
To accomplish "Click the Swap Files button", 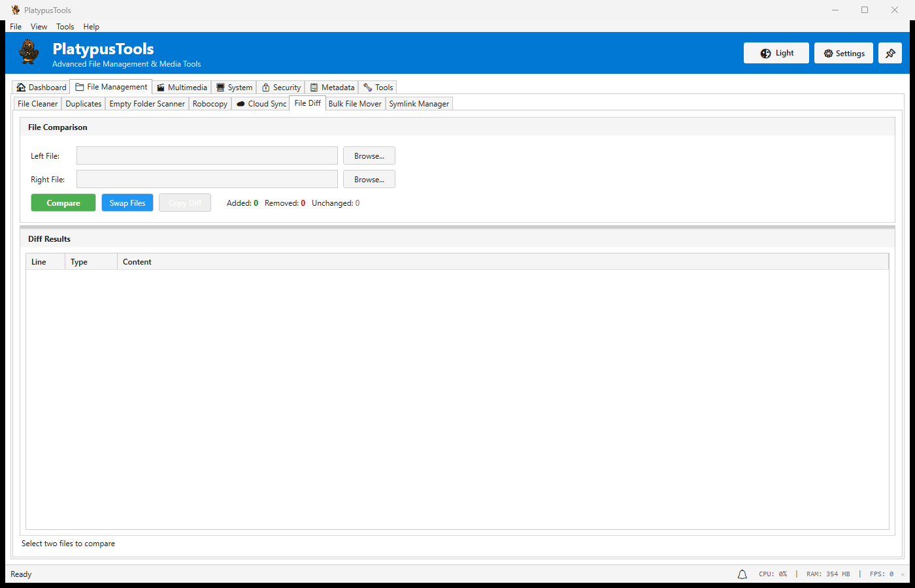I will tap(127, 203).
